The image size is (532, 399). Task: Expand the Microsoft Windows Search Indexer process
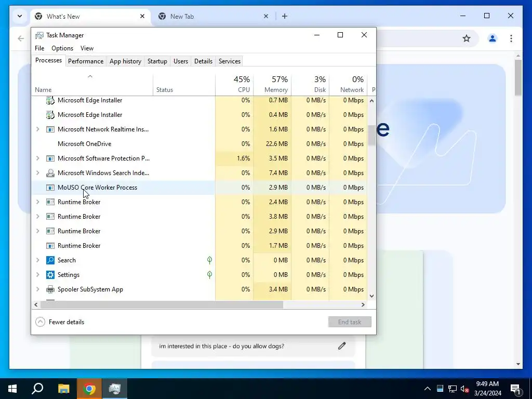click(37, 173)
